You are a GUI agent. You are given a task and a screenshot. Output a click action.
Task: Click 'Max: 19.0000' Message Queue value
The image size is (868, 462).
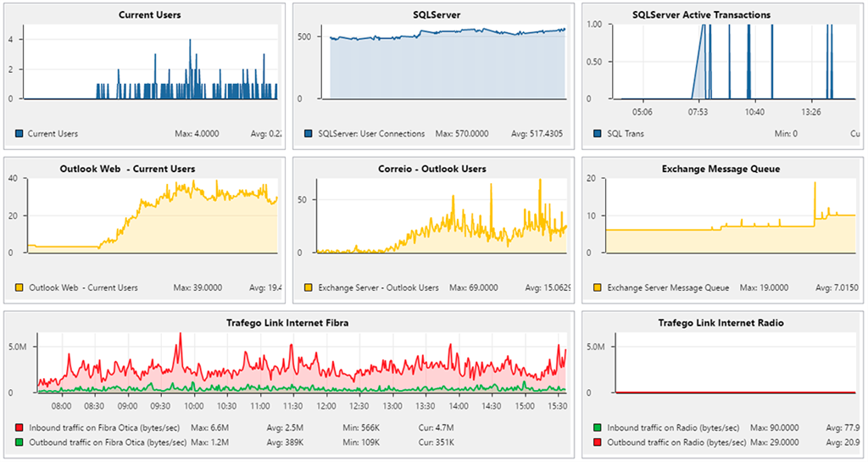click(x=764, y=287)
